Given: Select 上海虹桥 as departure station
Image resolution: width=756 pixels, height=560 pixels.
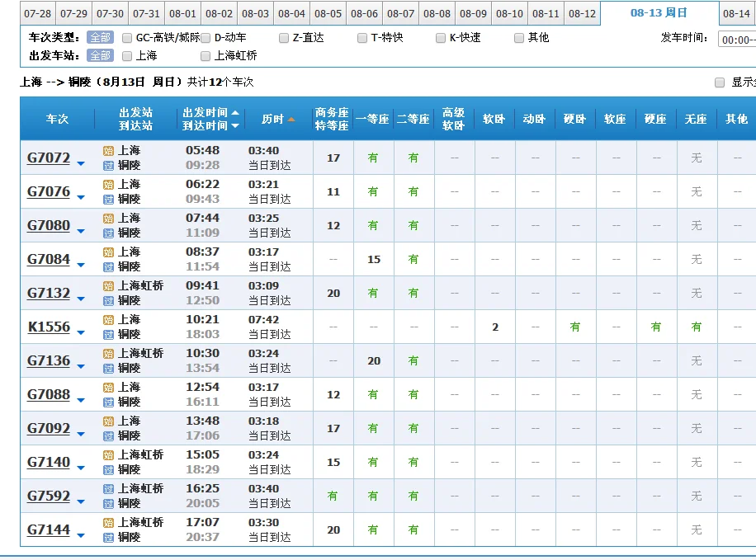Looking at the screenshot, I should click(205, 55).
